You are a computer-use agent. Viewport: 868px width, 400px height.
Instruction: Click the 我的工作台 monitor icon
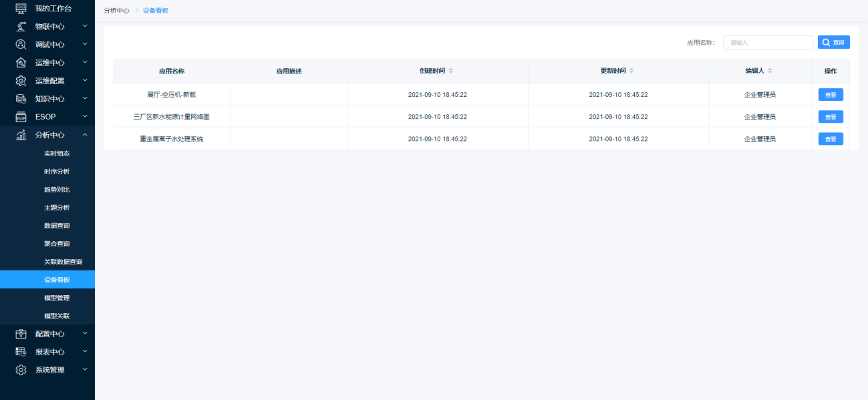21,8
